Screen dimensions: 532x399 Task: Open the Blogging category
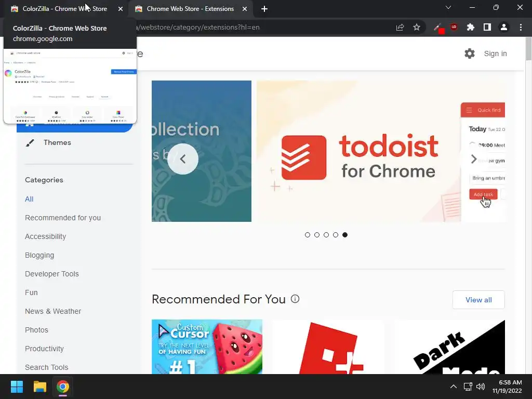coord(39,255)
